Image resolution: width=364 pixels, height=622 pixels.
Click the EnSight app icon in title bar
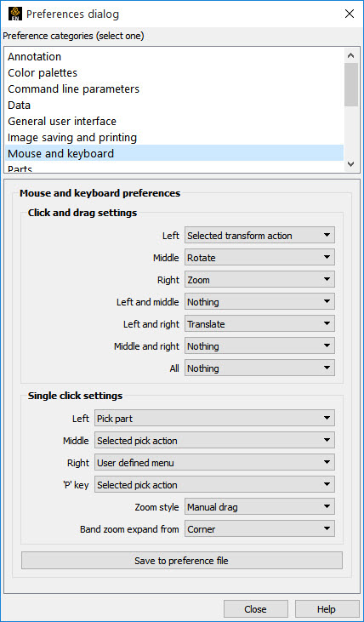point(15,14)
